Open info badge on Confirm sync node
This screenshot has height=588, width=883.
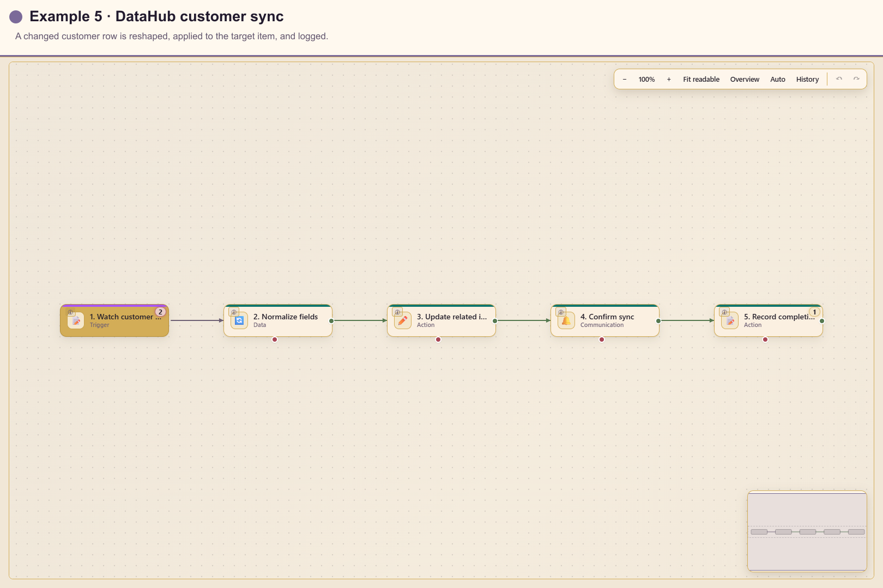pyautogui.click(x=561, y=312)
